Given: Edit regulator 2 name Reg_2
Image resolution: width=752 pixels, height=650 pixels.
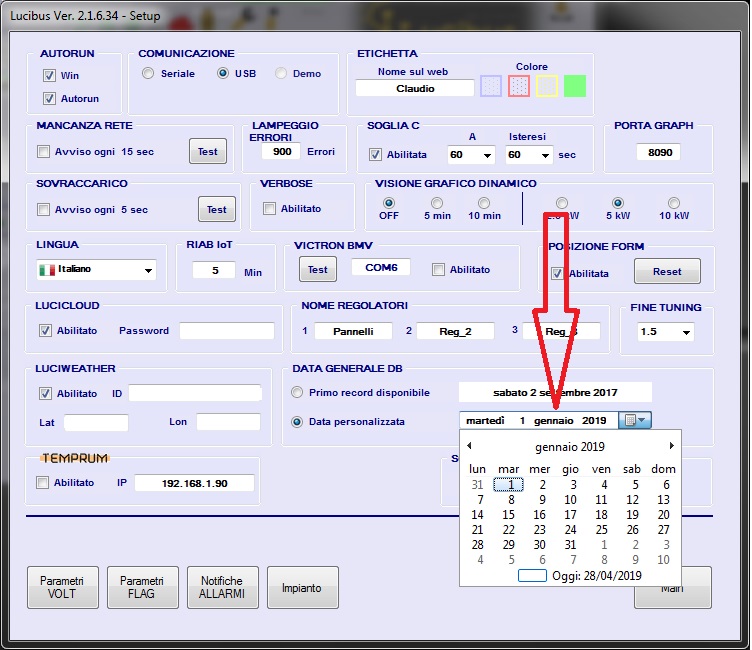Looking at the screenshot, I should (x=455, y=331).
